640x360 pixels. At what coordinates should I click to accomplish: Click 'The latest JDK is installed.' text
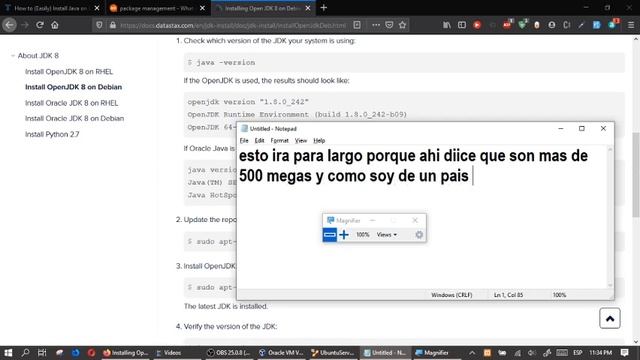coord(226,306)
